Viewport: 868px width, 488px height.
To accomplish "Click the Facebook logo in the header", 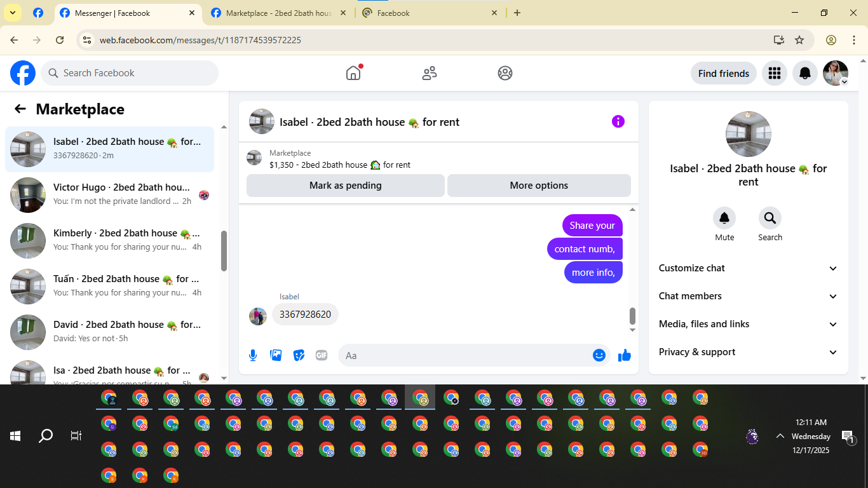I will pyautogui.click(x=23, y=73).
